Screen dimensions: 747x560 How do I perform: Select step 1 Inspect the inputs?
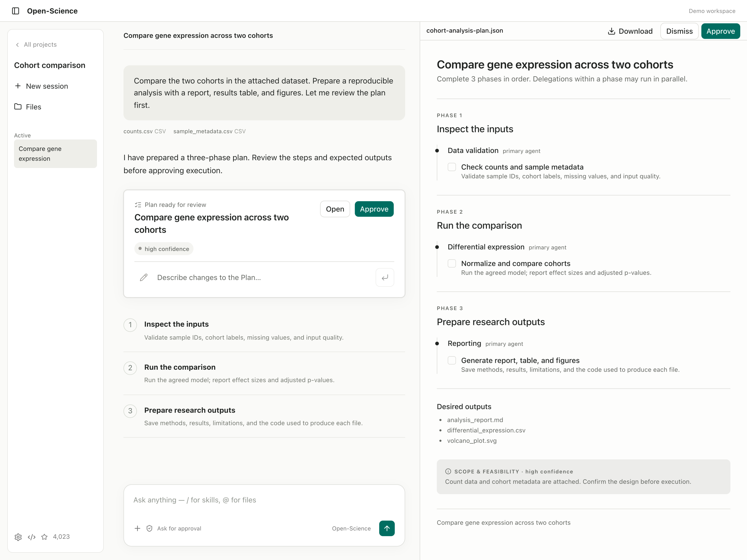click(x=264, y=331)
